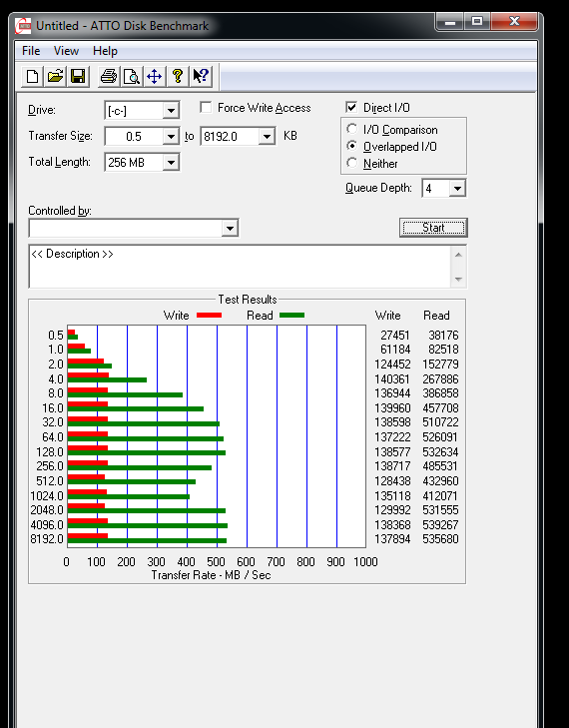This screenshot has height=728, width=569.
Task: Click the Save floppy disk icon
Action: pos(78,76)
